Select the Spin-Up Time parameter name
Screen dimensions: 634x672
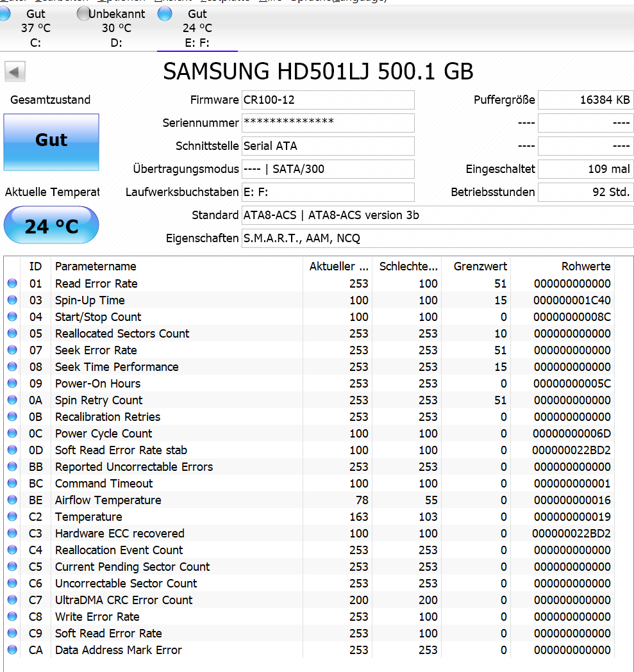(x=90, y=300)
